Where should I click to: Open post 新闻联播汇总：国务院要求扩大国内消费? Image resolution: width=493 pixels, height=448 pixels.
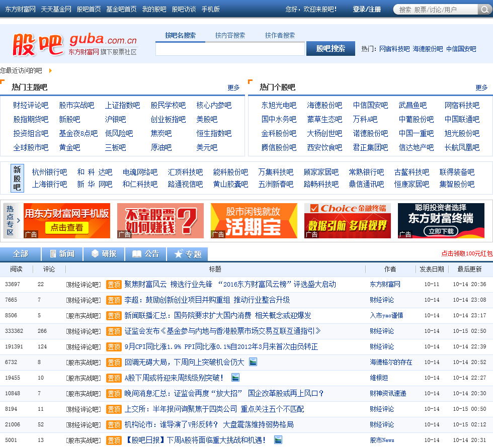tap(217, 315)
